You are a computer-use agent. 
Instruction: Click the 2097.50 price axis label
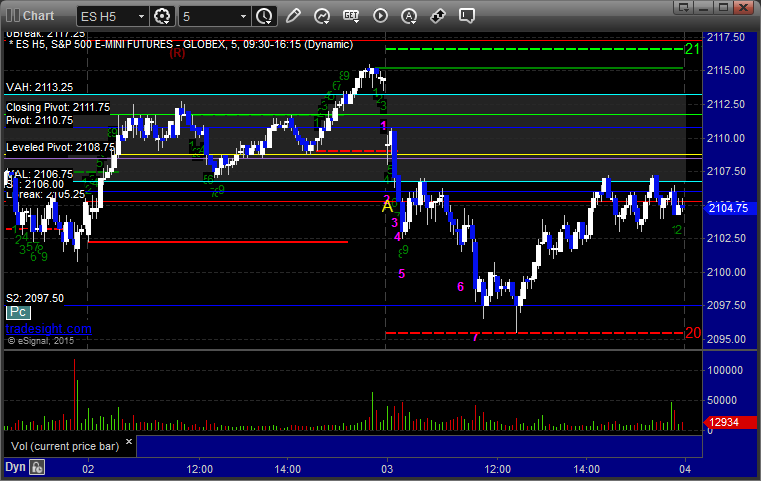726,305
